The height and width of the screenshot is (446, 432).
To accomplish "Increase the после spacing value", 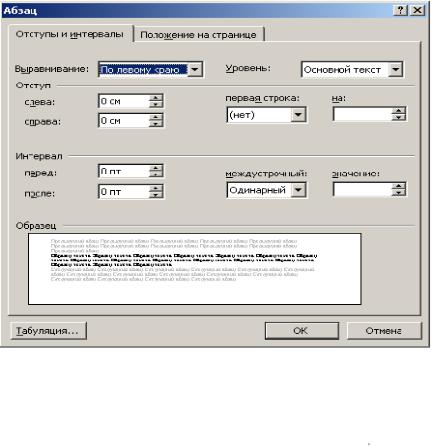I will pos(156,188).
